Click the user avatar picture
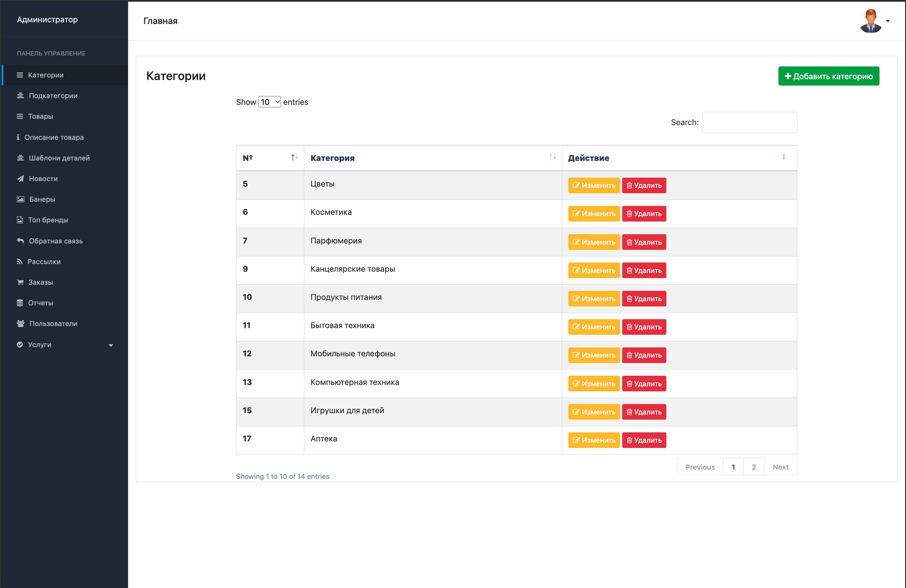This screenshot has width=906, height=588. tap(871, 21)
